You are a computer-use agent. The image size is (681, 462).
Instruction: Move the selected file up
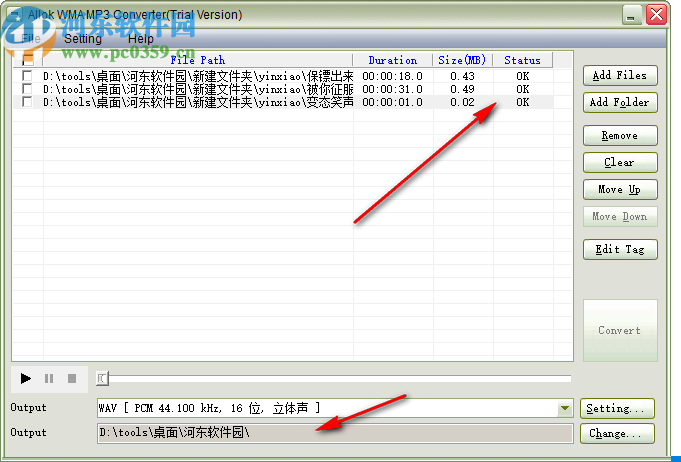[x=620, y=189]
